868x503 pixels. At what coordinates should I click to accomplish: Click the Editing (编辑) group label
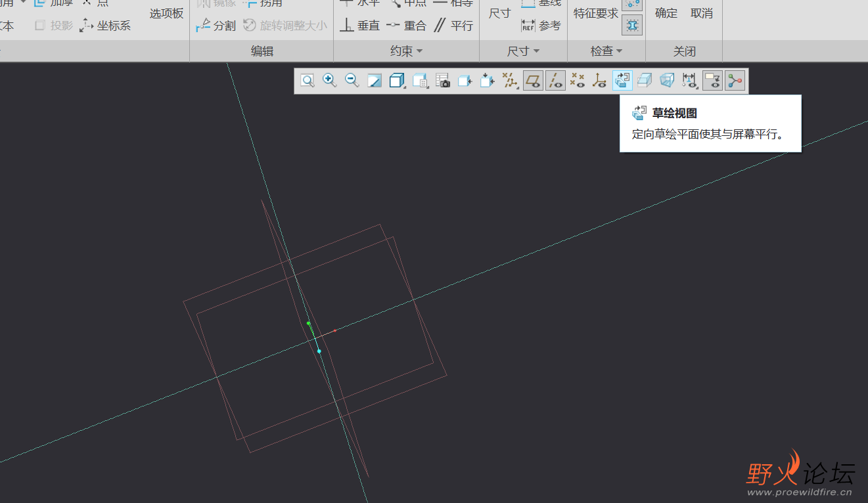click(262, 51)
